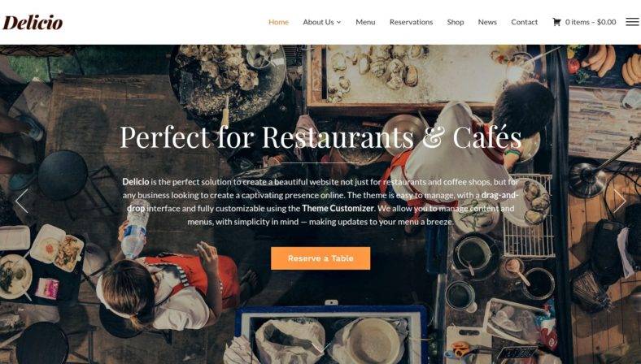The height and width of the screenshot is (364, 641).
Task: Click the hero headline Perfect for Restaurants
Action: pyautogui.click(x=267, y=137)
